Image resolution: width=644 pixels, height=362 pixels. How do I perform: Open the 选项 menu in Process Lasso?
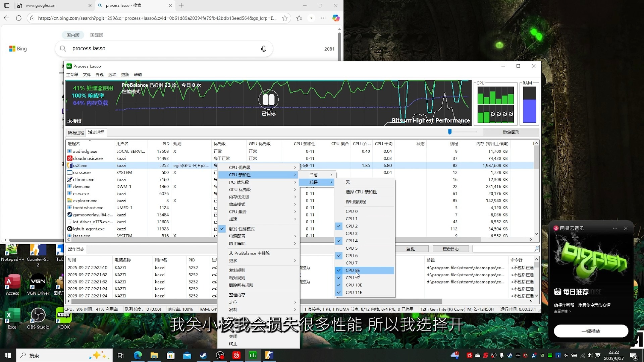[x=112, y=74]
